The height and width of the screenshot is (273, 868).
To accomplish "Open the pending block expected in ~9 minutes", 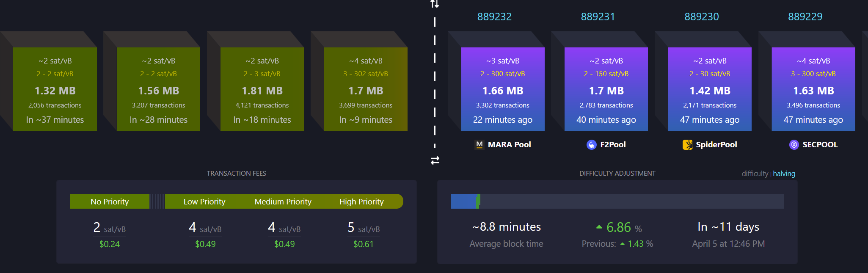I will [366, 89].
